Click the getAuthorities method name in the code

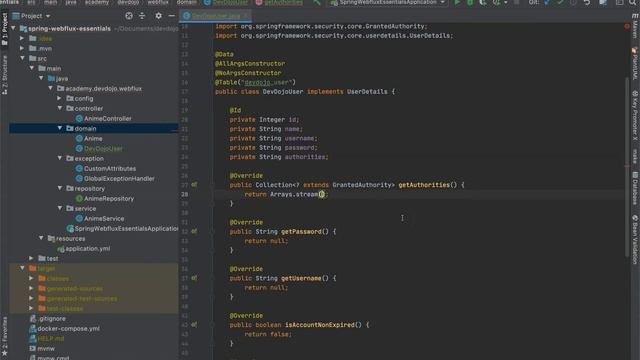click(424, 185)
